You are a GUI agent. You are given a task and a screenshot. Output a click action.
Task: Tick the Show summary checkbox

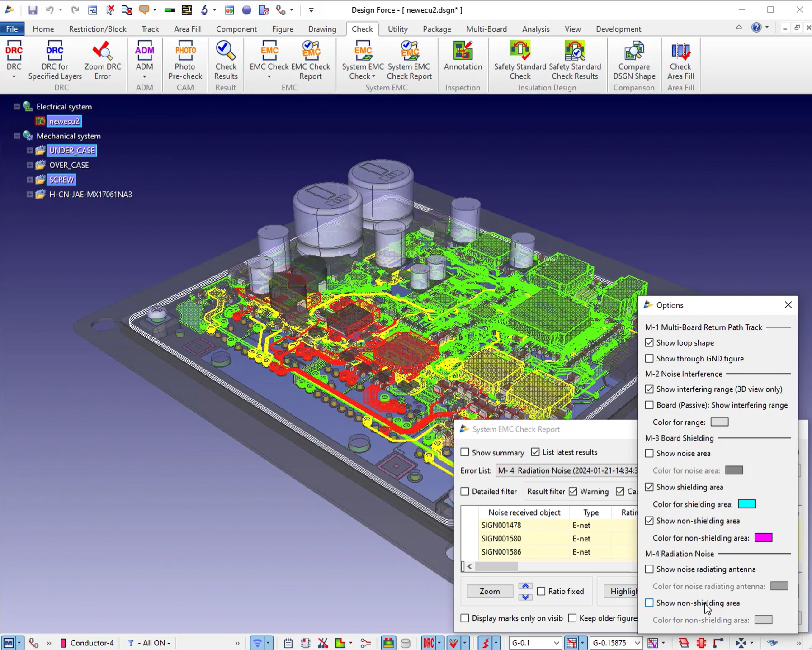[x=465, y=452]
